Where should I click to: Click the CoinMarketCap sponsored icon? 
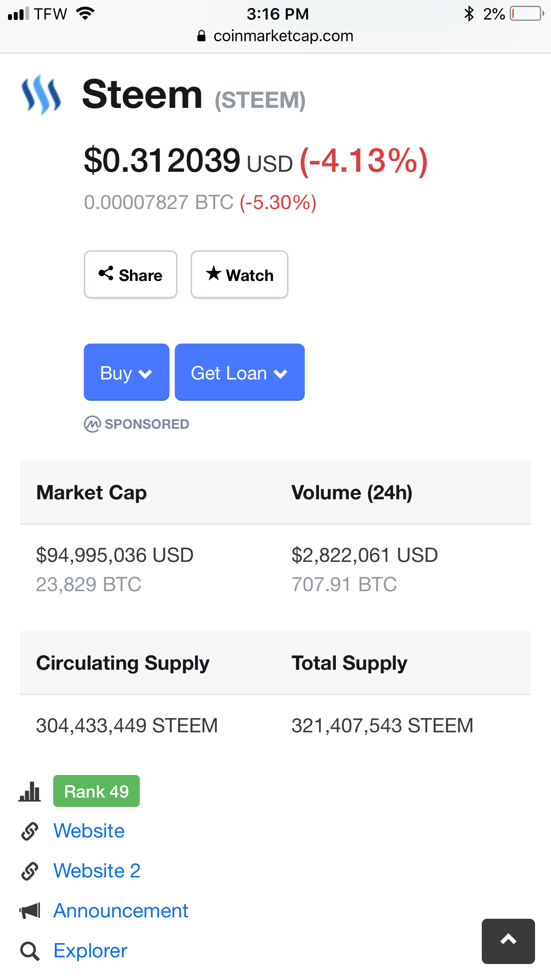92,424
